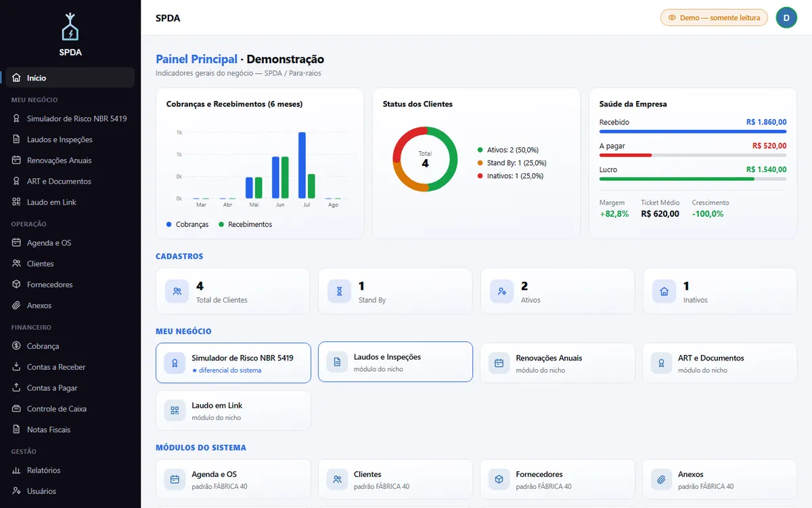
Task: Open the Agenda e OS system module card
Action: click(233, 480)
